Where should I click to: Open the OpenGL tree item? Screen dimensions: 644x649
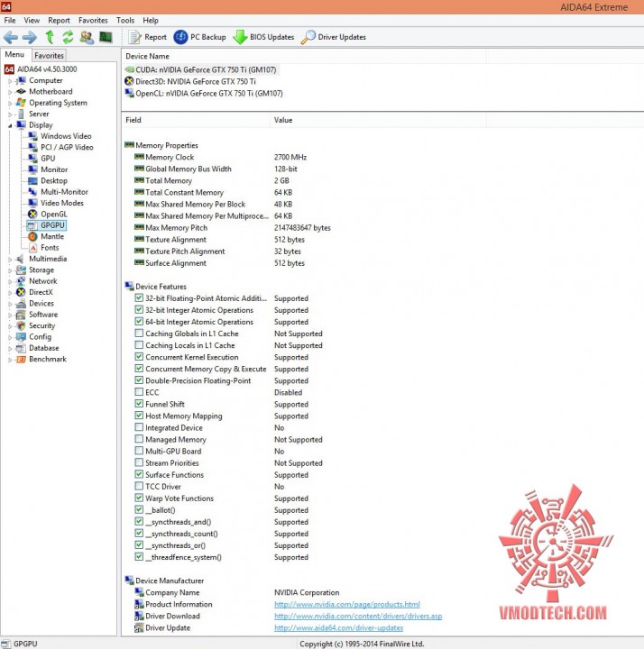click(47, 214)
